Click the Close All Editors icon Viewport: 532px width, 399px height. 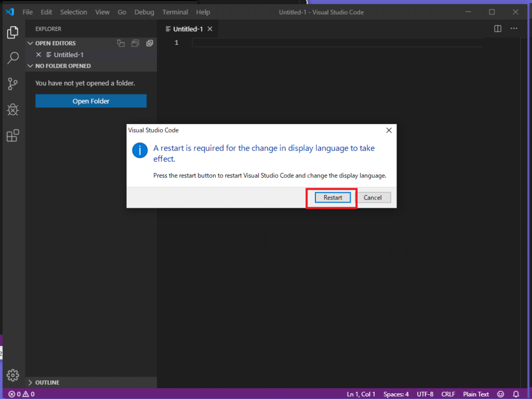150,43
